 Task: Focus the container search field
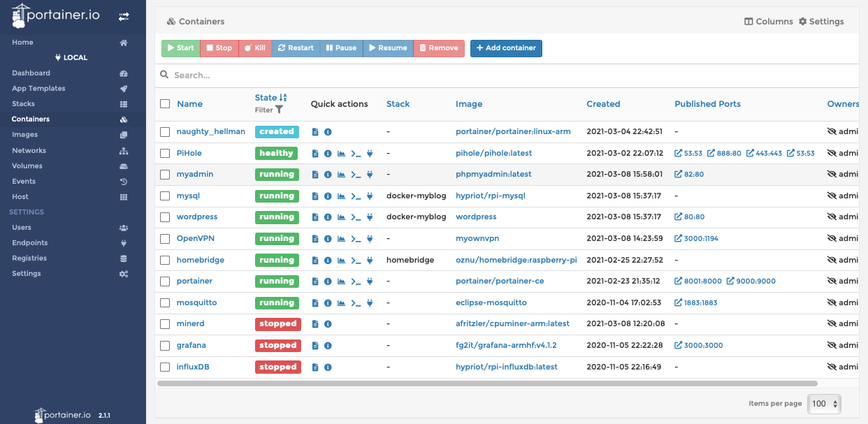coord(514,75)
